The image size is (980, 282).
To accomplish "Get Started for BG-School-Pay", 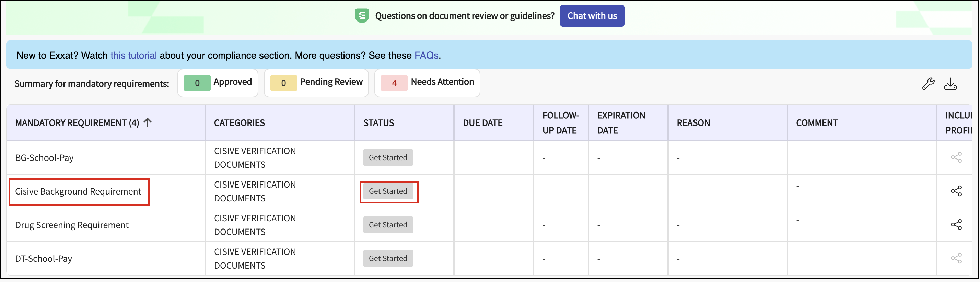I will click(388, 157).
